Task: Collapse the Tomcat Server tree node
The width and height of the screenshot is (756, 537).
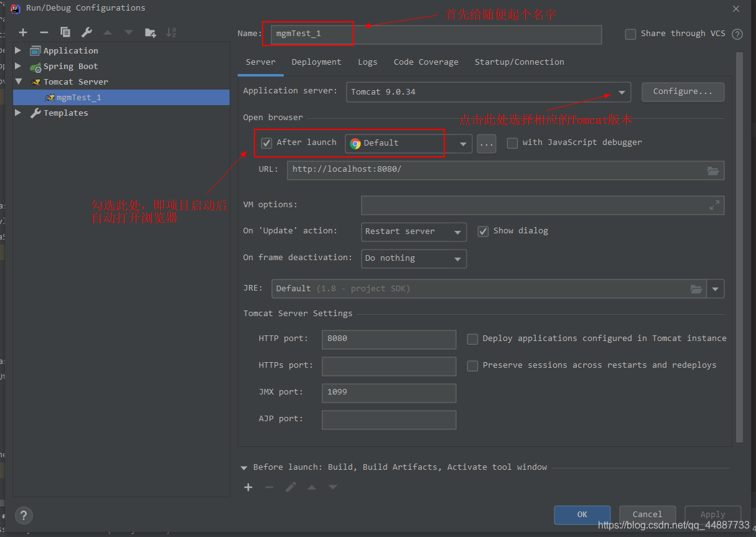Action: coord(18,82)
